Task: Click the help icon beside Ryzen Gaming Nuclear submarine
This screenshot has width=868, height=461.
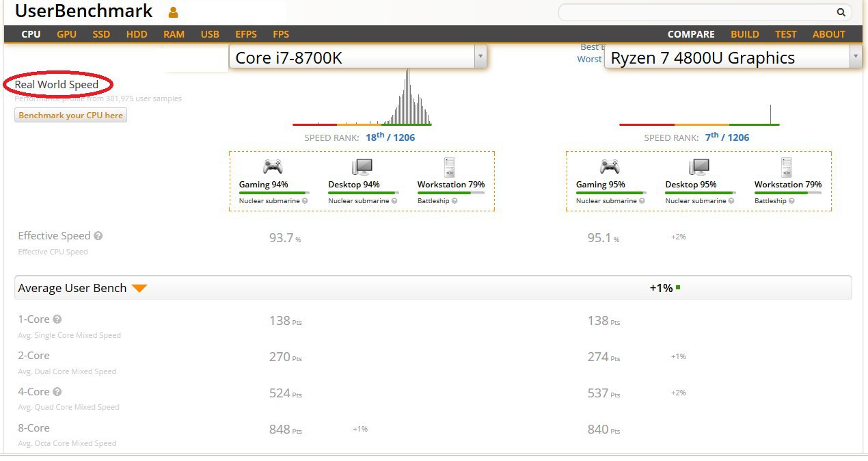Action: pyautogui.click(x=642, y=201)
